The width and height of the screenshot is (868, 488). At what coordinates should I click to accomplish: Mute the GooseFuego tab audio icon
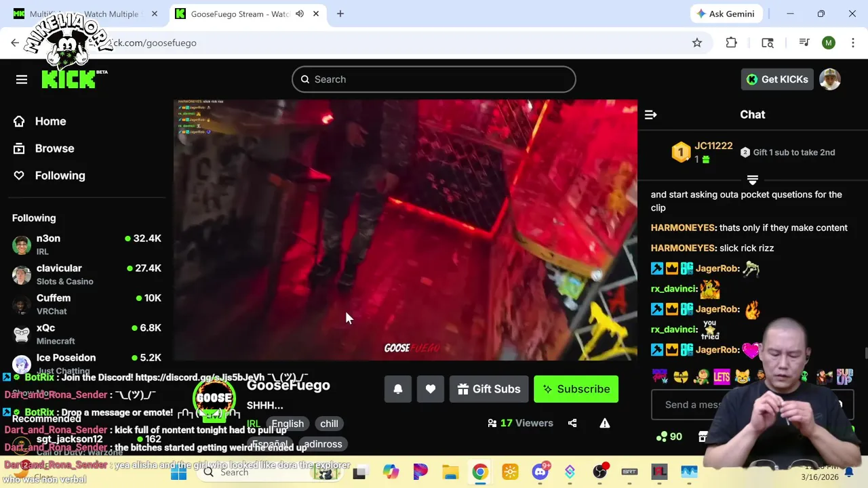coord(300,14)
